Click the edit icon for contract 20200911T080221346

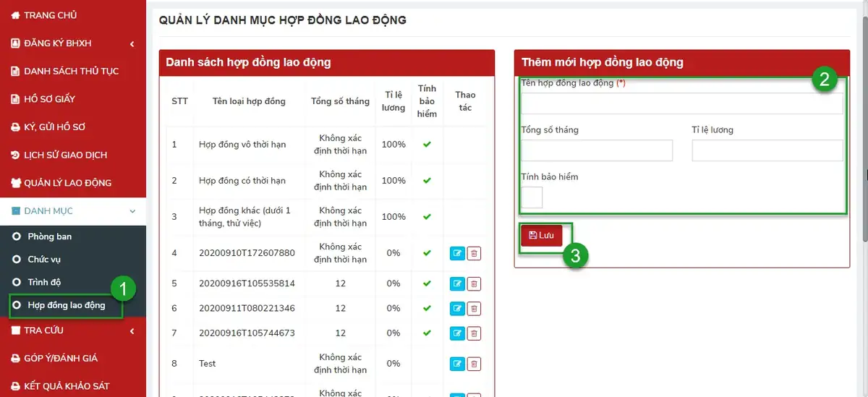click(x=457, y=308)
